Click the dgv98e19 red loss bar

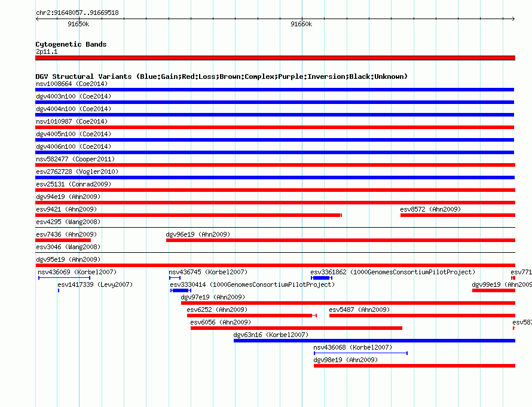point(414,366)
